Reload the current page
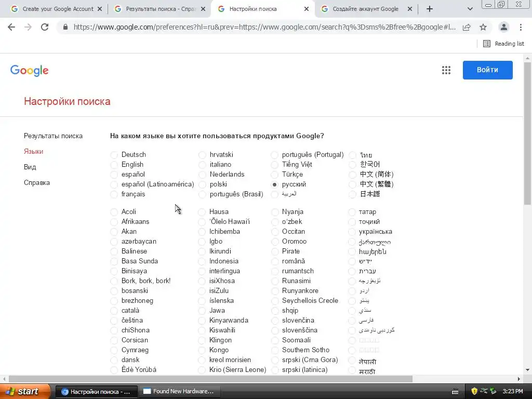The width and height of the screenshot is (532, 399). (x=45, y=27)
